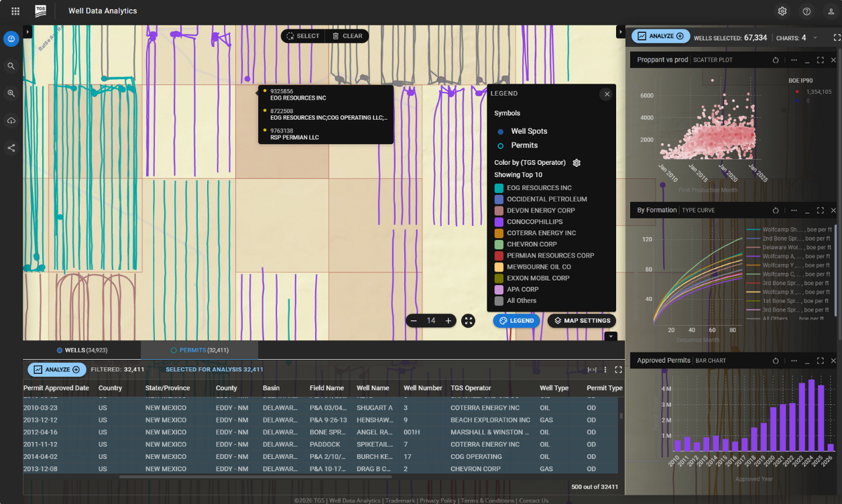The width and height of the screenshot is (842, 504).
Task: Toggle Well Spots symbol in legend
Action: [x=501, y=131]
